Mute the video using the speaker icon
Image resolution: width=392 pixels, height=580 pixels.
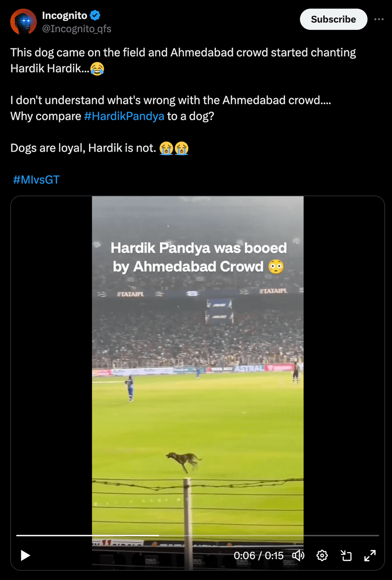[x=298, y=555]
